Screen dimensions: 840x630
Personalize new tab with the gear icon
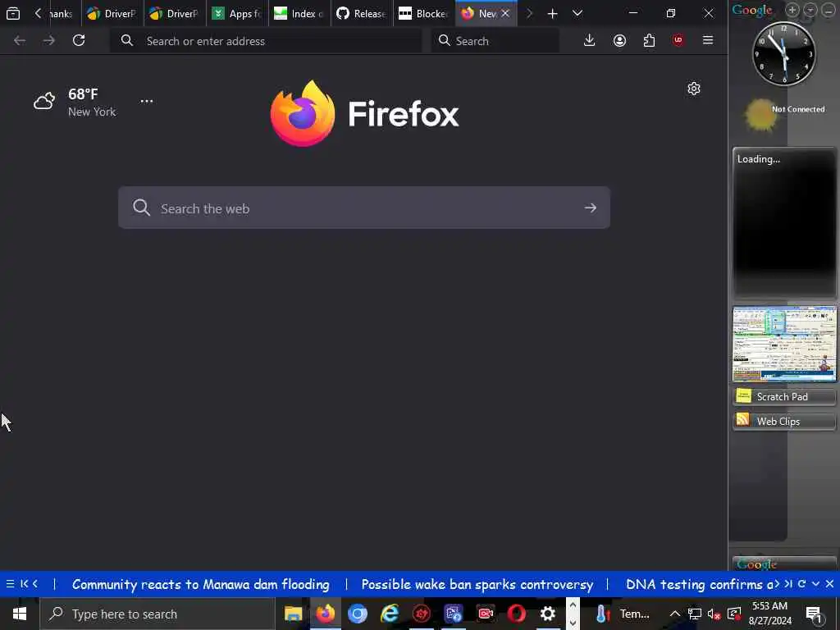pos(694,89)
